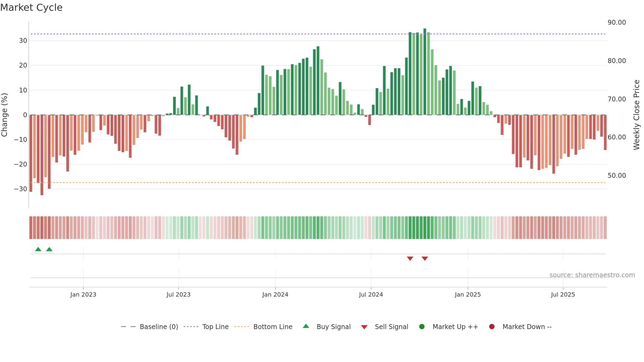644x362 pixels.
Task: Click the lowest red bar below the bottom line
Action: (42, 155)
